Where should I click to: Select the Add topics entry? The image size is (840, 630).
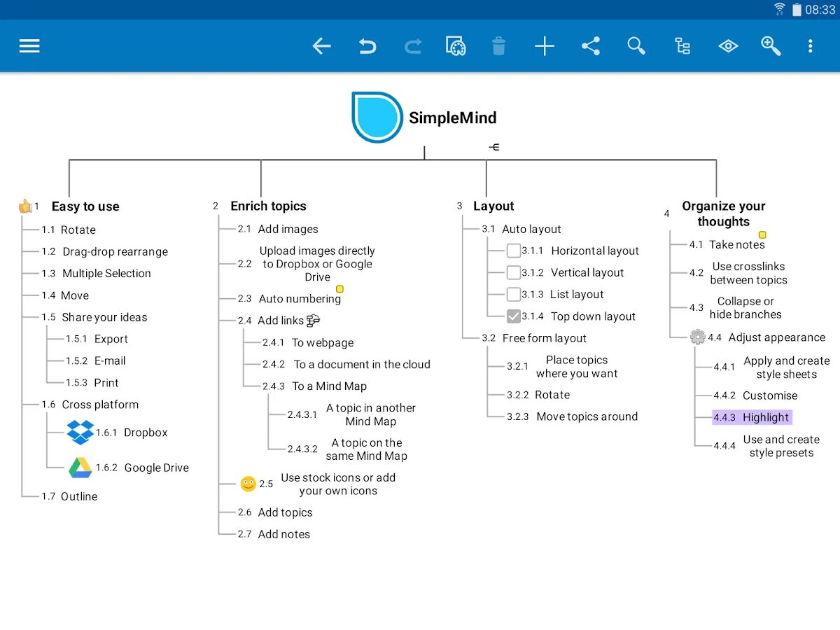[285, 512]
